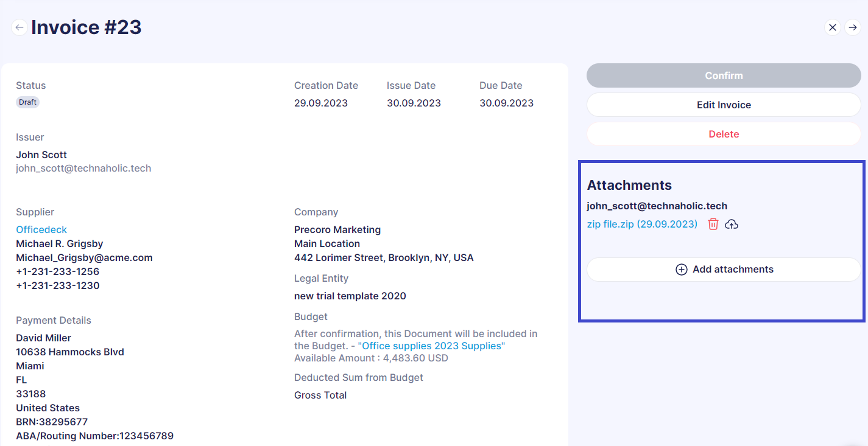This screenshot has height=446, width=868.
Task: Select the uploader email in the Attachments panel
Action: tap(657, 206)
